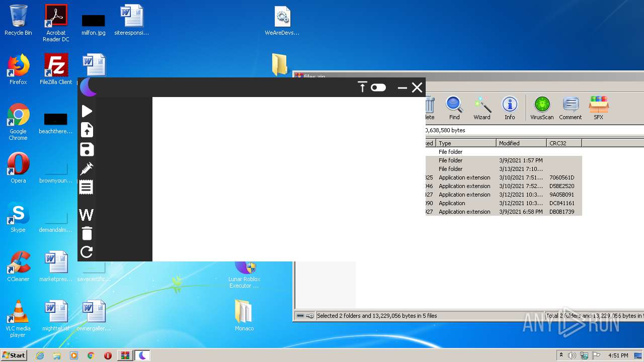Run the script with the play icon
This screenshot has width=644, height=362.
(x=87, y=111)
